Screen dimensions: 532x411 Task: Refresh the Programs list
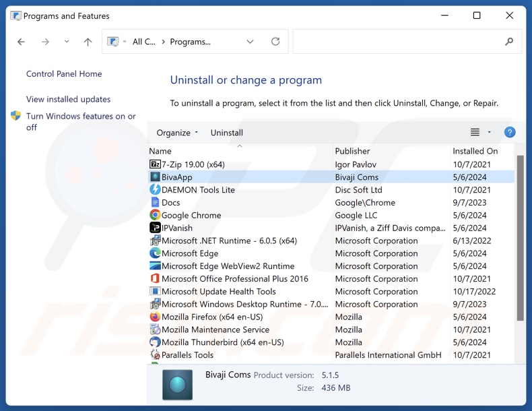275,41
